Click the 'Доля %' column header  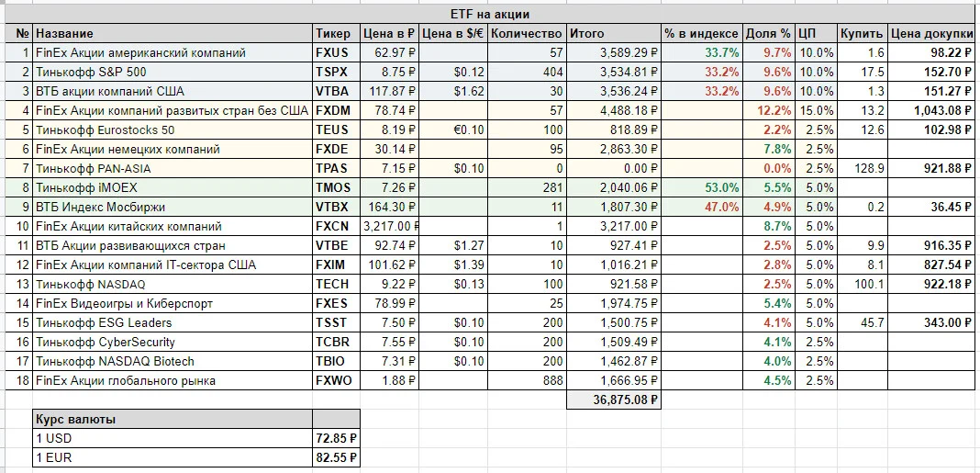click(768, 34)
